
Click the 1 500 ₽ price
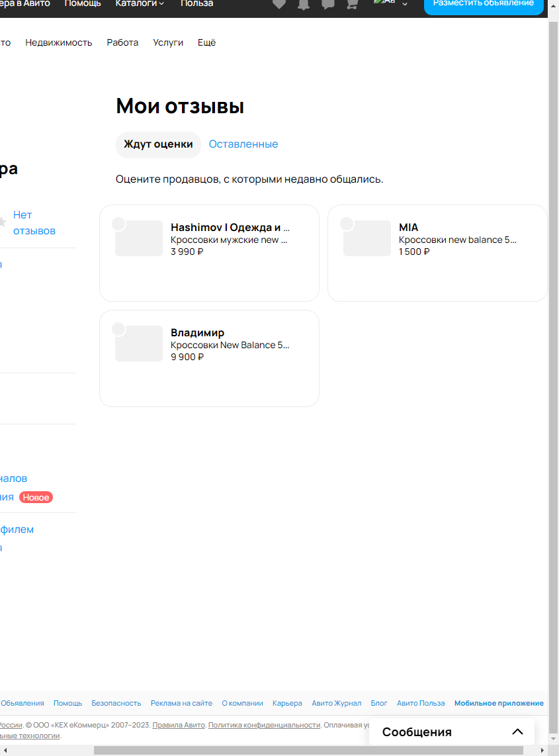click(x=414, y=252)
